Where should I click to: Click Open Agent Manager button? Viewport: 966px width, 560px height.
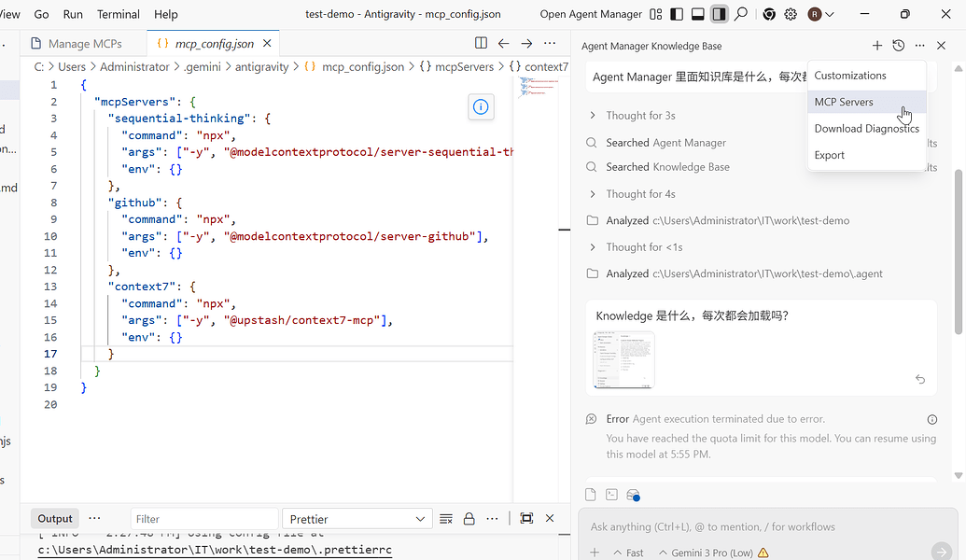click(591, 14)
